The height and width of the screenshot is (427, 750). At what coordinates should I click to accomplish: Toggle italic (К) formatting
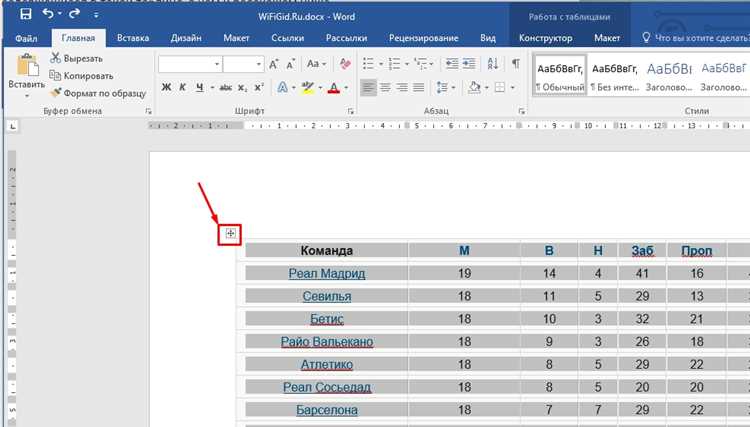(x=182, y=88)
